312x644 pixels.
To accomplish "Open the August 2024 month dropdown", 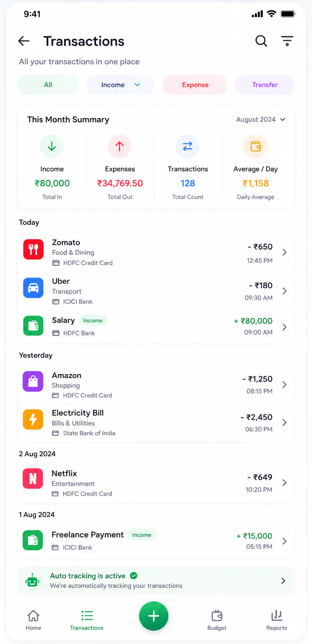I will pos(261,119).
